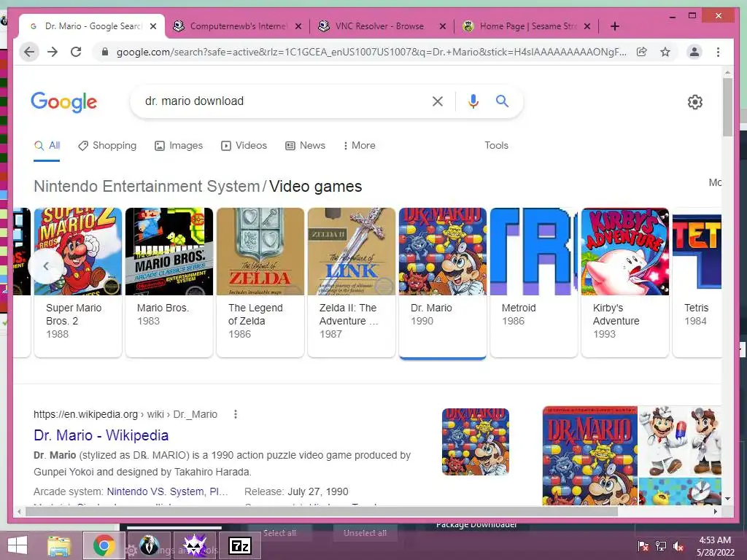The height and width of the screenshot is (560, 747).
Task: Close the VNC Resolver tab
Action: (443, 26)
